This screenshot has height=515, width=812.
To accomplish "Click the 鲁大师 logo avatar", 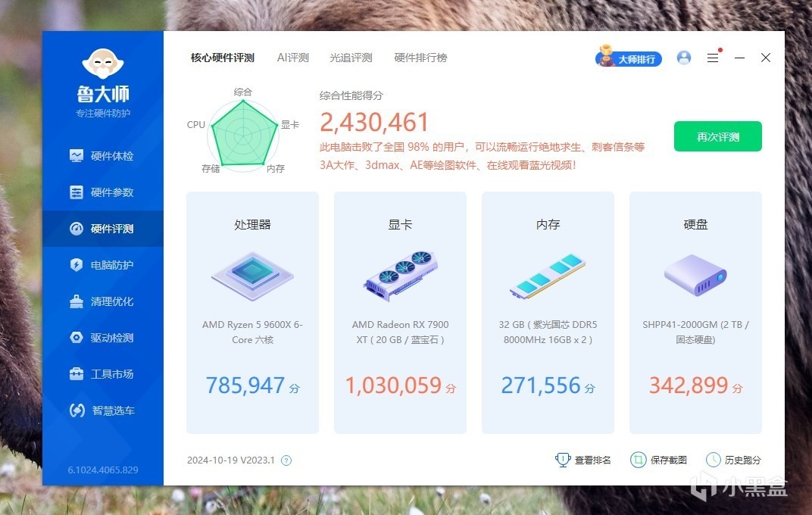I will [103, 64].
